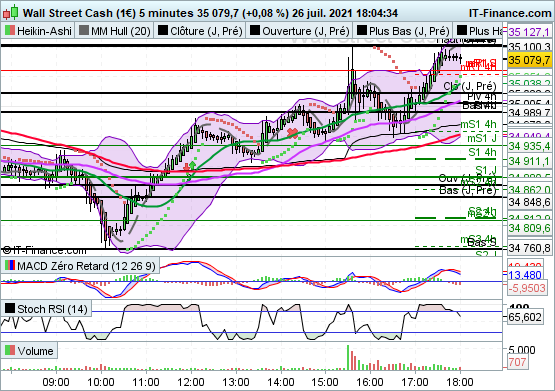Screen dimensions: 555x391
Task: Click the volume scale 5 000 label
Action: pyautogui.click(x=522, y=350)
